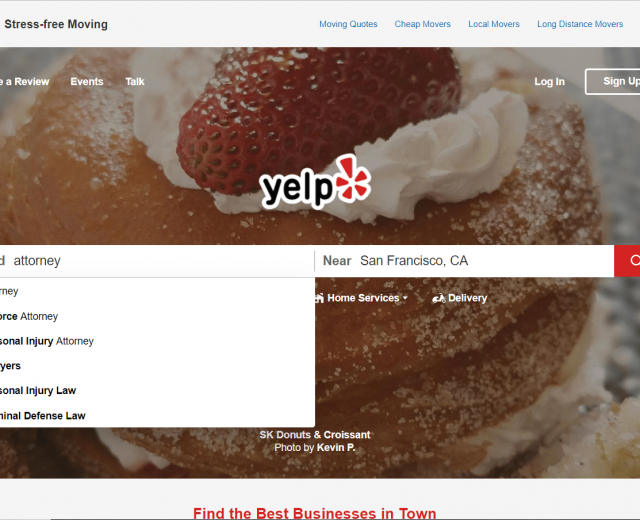Go to the Local Movers link
640x520 pixels.
(x=494, y=24)
